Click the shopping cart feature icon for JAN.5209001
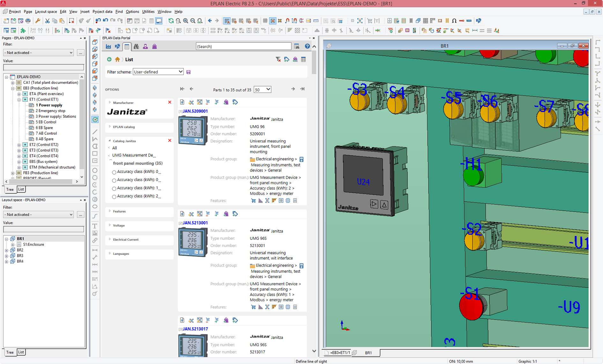This screenshot has height=364, width=603. [253, 201]
